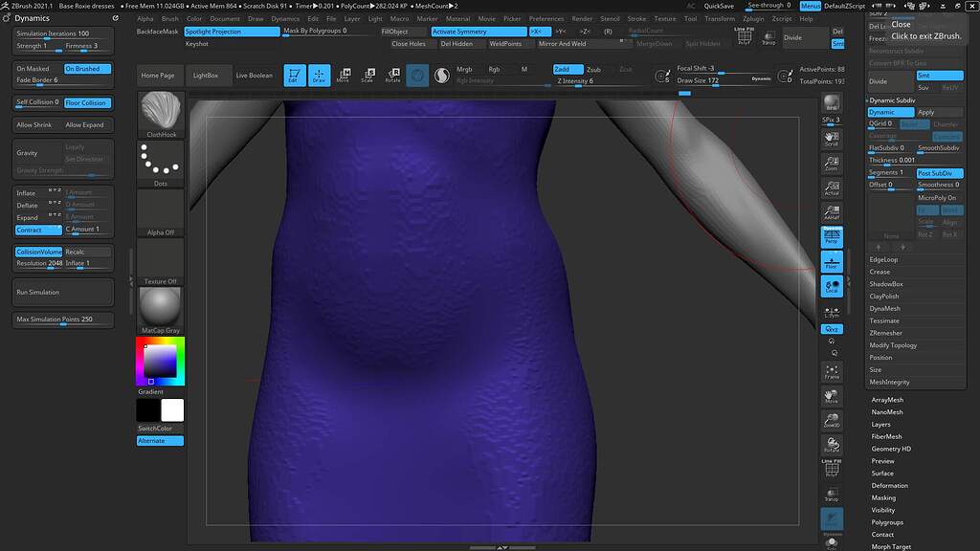Open the Dynamics menu
The height and width of the screenshot is (551, 980).
(284, 17)
